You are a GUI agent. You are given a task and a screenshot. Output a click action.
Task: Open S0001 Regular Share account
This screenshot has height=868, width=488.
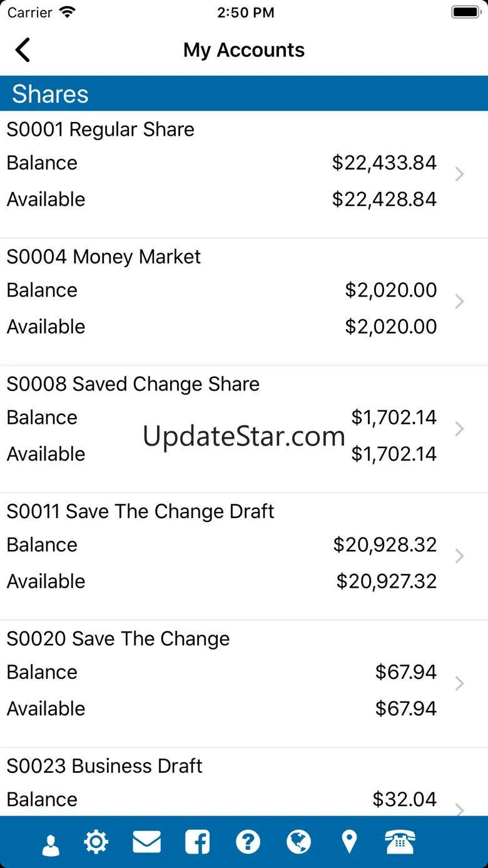point(101,130)
